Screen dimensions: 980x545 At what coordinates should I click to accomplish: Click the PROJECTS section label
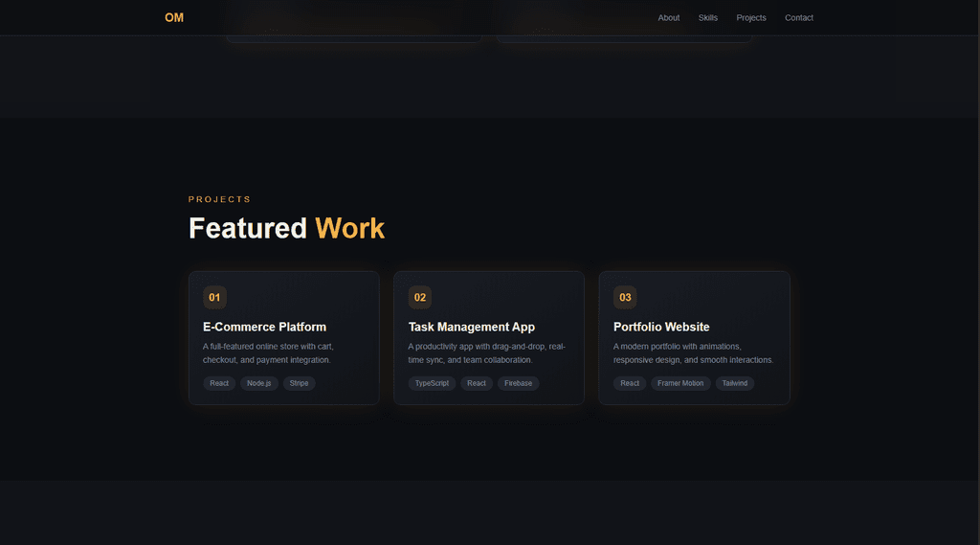219,199
